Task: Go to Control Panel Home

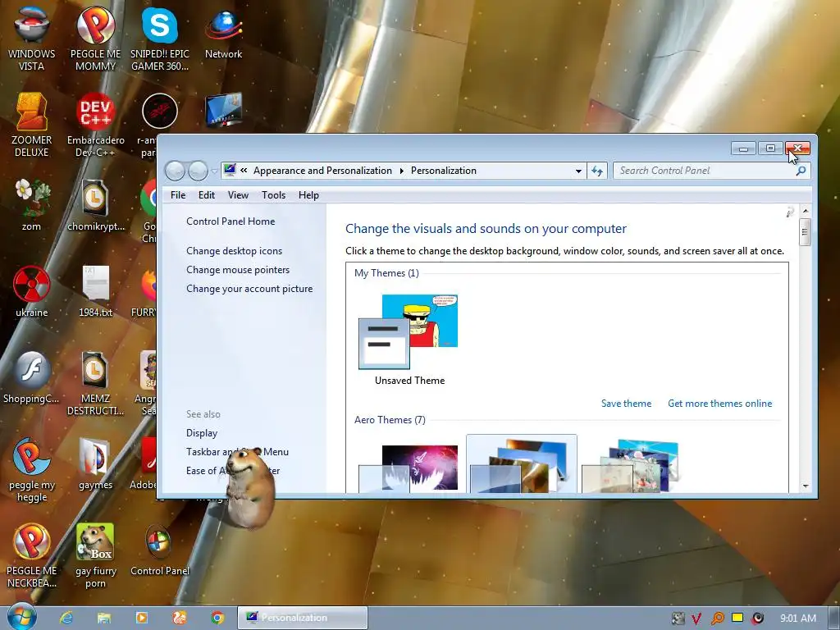Action: [231, 221]
